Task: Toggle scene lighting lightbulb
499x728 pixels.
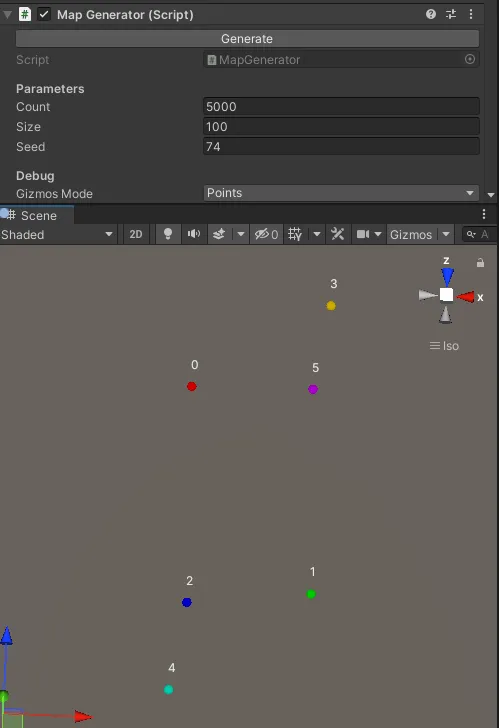Action: pyautogui.click(x=168, y=234)
